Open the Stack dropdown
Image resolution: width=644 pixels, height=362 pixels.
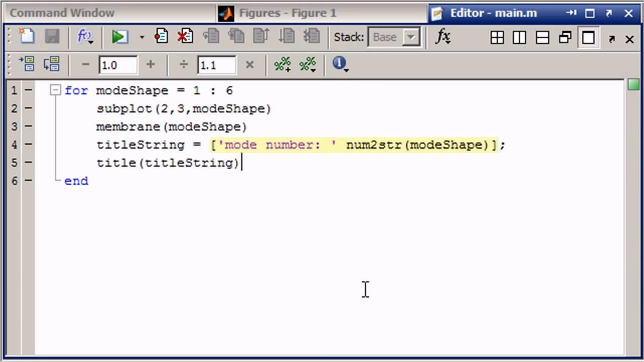tap(411, 37)
